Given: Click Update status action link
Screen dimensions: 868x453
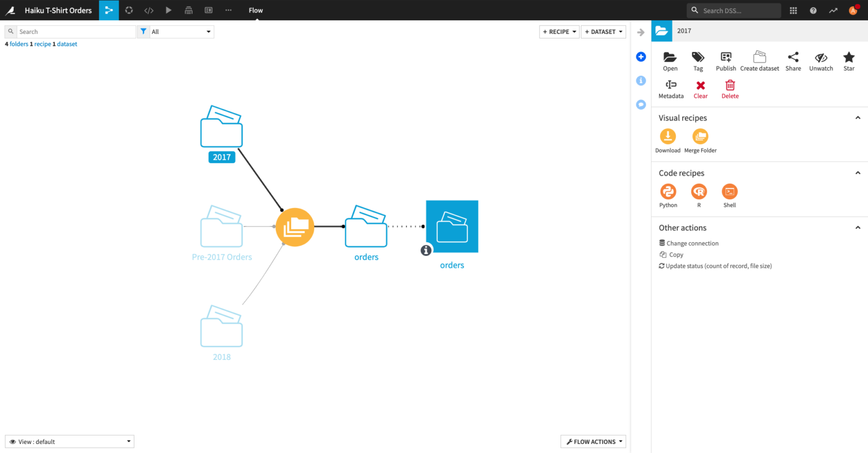Looking at the screenshot, I should coord(718,266).
